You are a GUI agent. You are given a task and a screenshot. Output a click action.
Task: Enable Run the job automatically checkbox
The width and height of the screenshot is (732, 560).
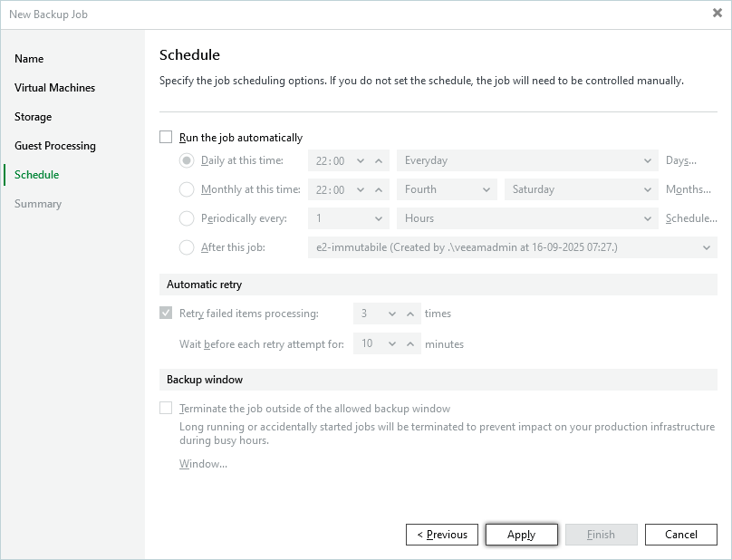pos(166,138)
